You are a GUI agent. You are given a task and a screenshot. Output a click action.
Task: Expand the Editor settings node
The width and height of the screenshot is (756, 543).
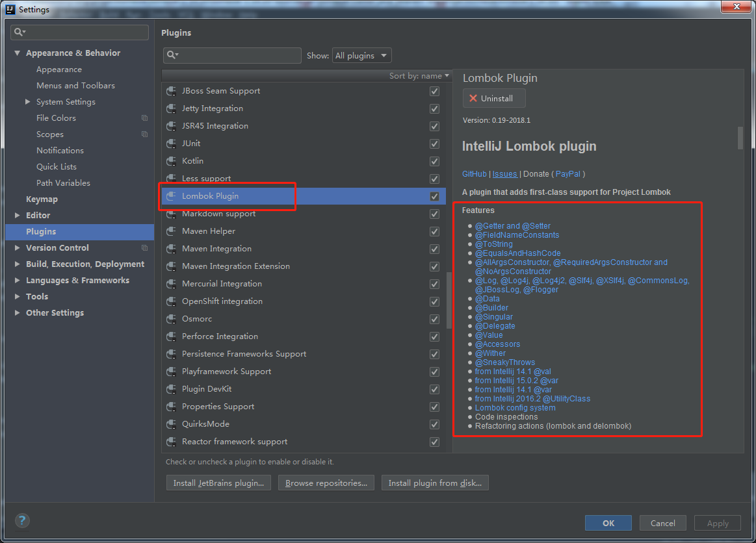tap(18, 216)
